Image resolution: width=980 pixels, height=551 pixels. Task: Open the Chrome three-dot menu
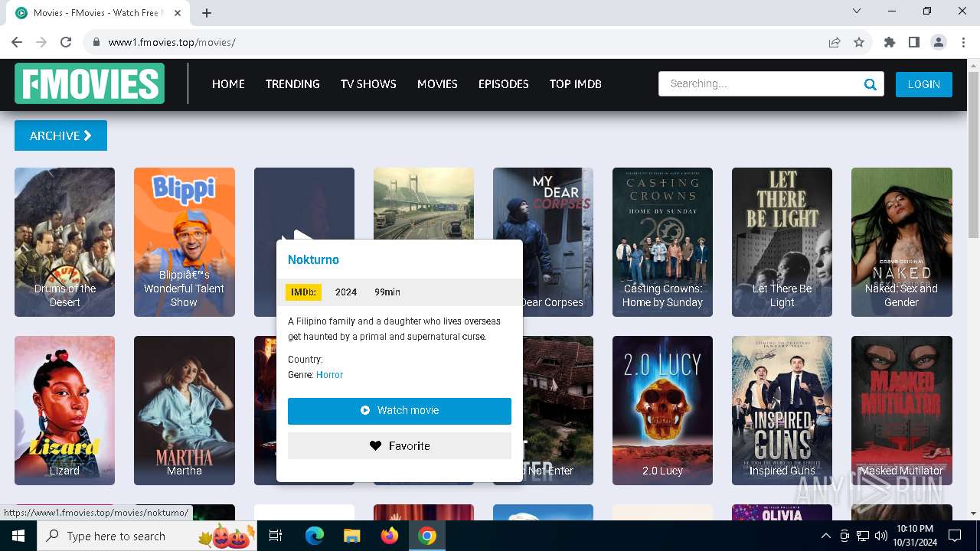tap(962, 42)
